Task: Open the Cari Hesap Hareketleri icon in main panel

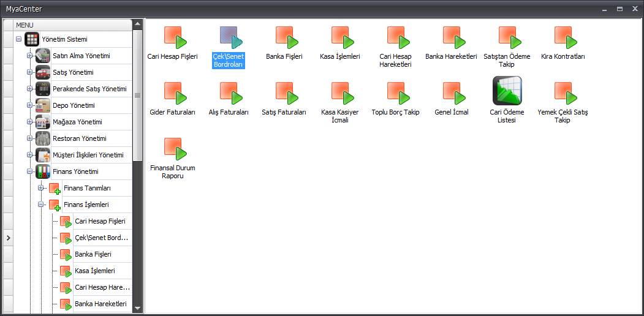Action: 398,37
